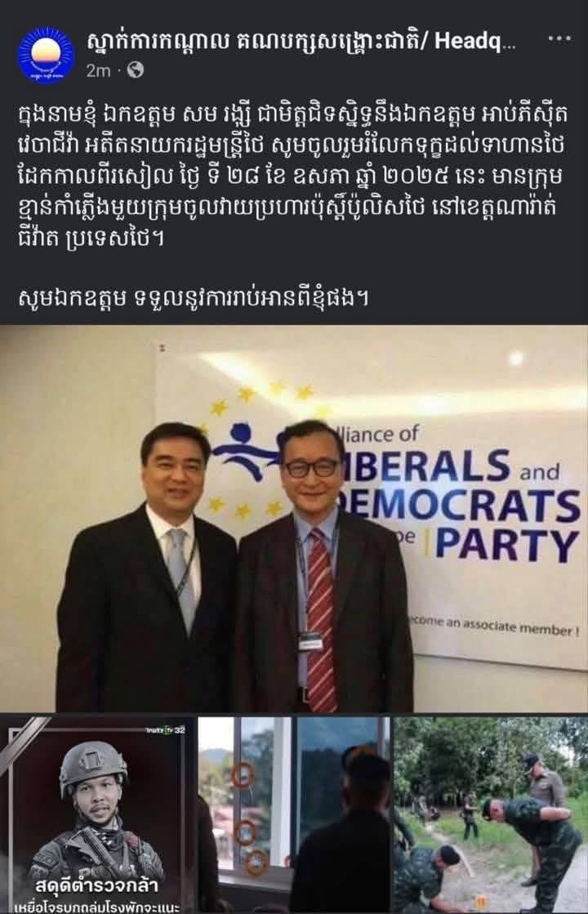This screenshot has width=588, height=914.
Task: Click the 2m post timestamp
Action: coord(98,70)
